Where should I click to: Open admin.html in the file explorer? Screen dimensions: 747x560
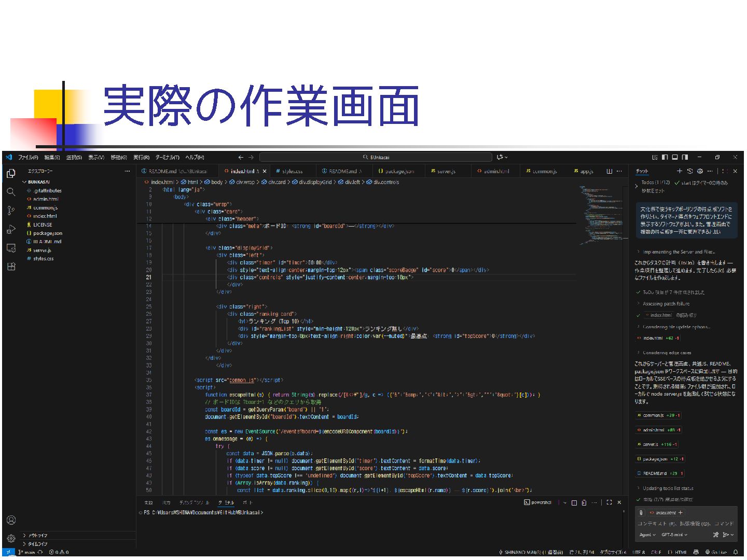tap(46, 199)
